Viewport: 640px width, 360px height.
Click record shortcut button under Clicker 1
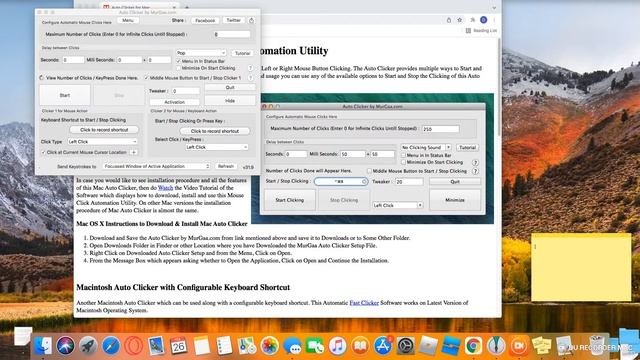coord(104,130)
